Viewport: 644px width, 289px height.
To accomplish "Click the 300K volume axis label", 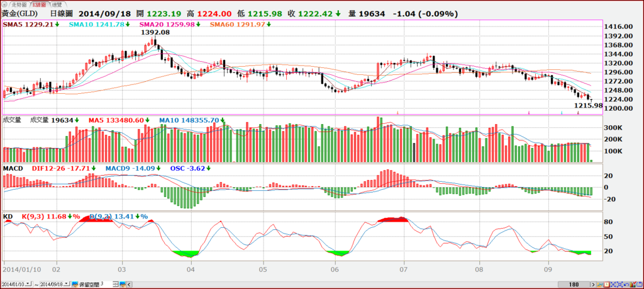I will [614, 128].
